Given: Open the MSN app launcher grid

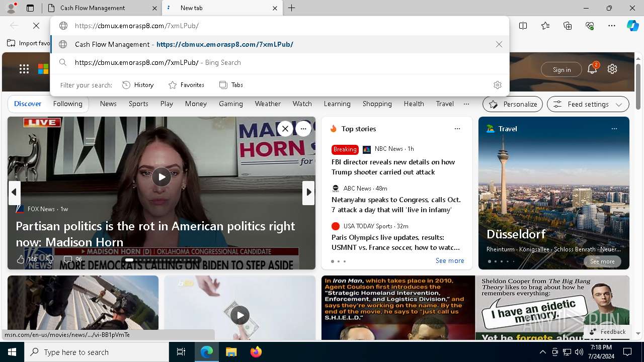Looking at the screenshot, I should [x=24, y=69].
